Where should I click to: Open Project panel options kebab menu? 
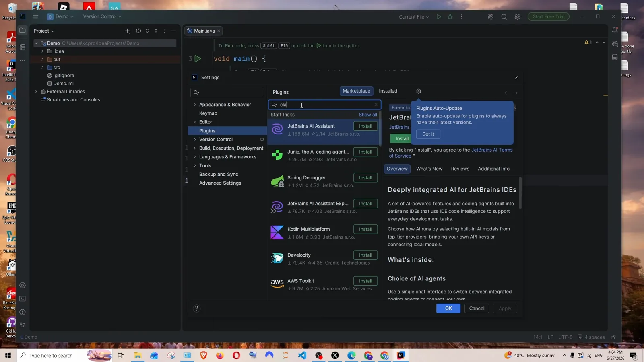165,31
